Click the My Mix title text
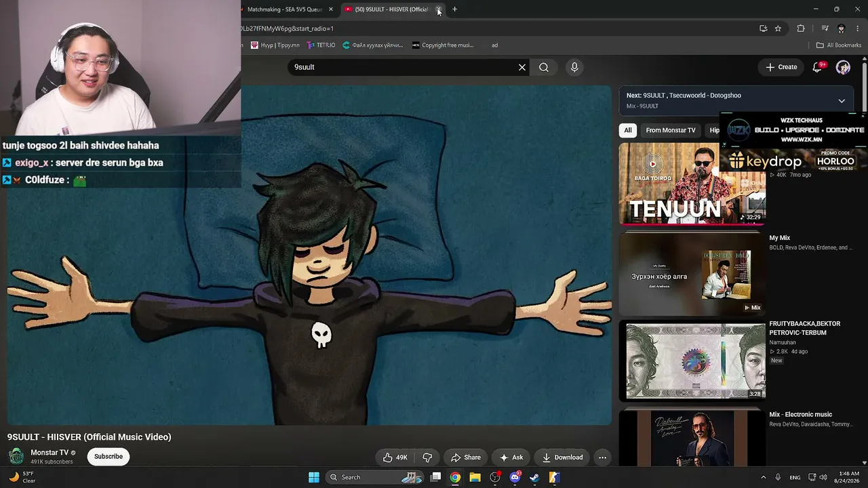This screenshot has width=868, height=488. click(780, 238)
